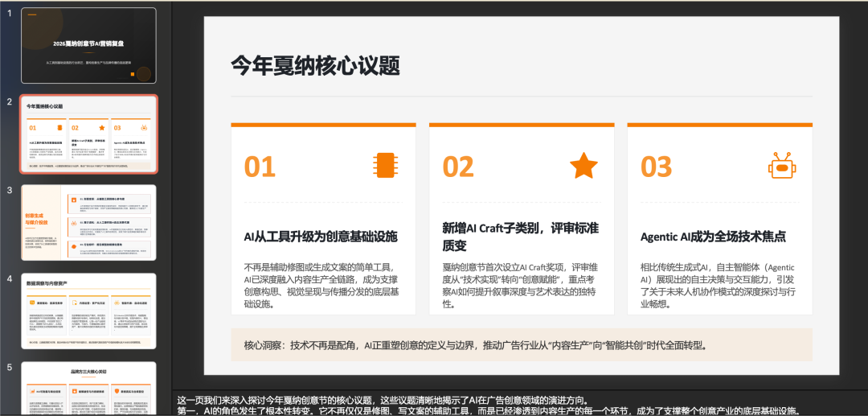868x416 pixels.
Task: Click chart icon in slide 5 thumbnail first card
Action: [x=32, y=392]
